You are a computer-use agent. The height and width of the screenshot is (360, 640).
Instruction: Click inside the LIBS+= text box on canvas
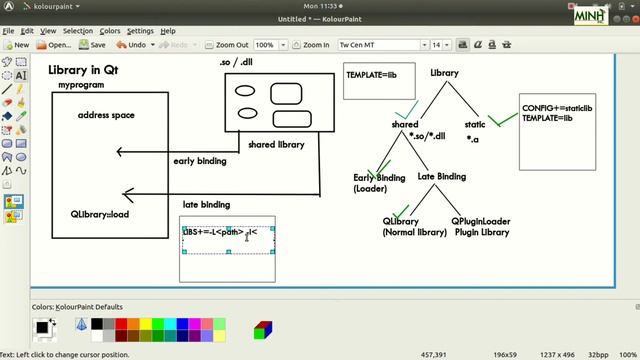click(229, 240)
